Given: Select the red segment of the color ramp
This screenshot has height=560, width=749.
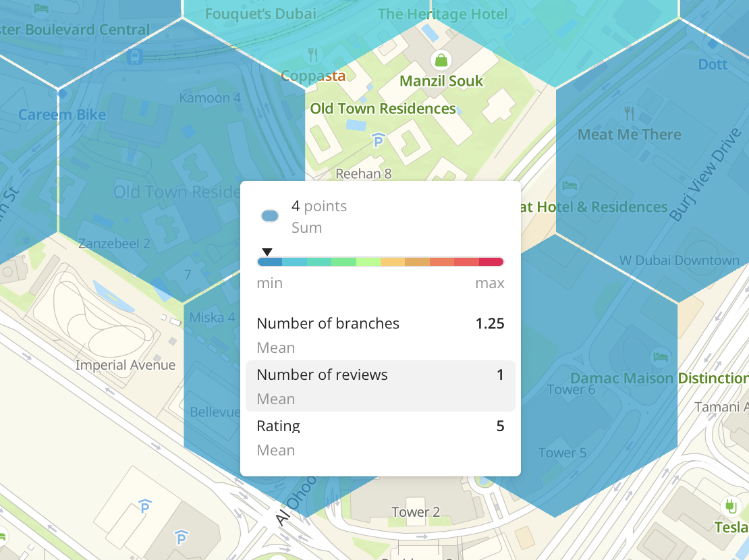Looking at the screenshot, I should pyautogui.click(x=489, y=262).
